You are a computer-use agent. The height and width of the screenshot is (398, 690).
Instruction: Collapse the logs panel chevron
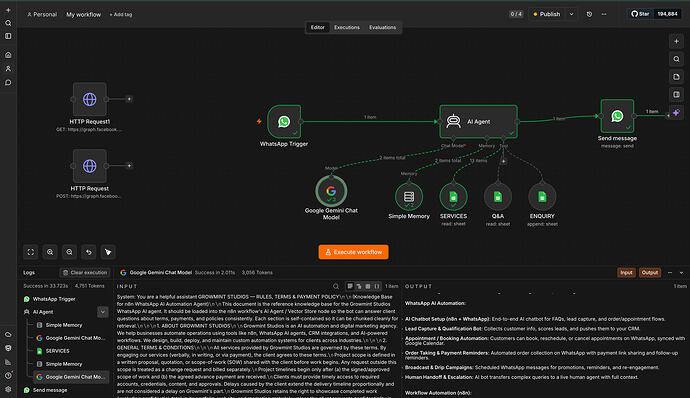681,273
